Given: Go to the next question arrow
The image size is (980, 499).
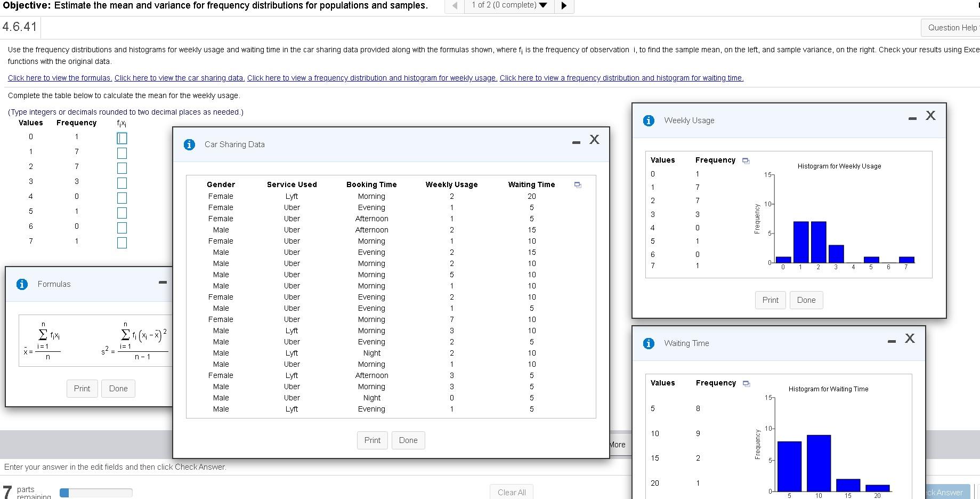Looking at the screenshot, I should [x=564, y=6].
